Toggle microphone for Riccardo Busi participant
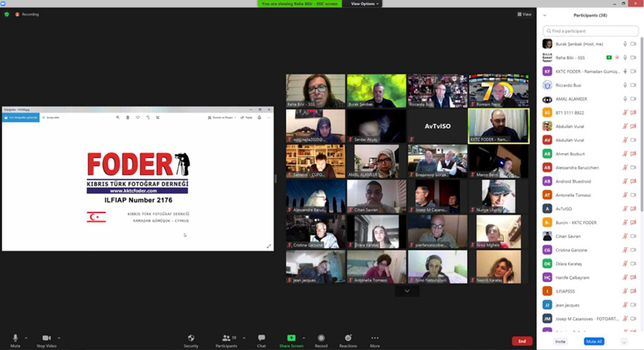The image size is (644, 350). [x=625, y=85]
